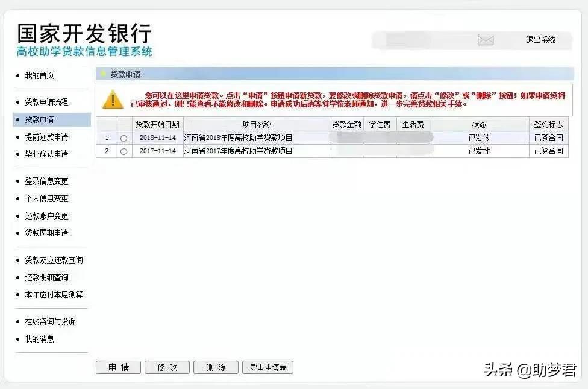Open 在线咨询与投诉 from the sidebar

[x=49, y=321]
